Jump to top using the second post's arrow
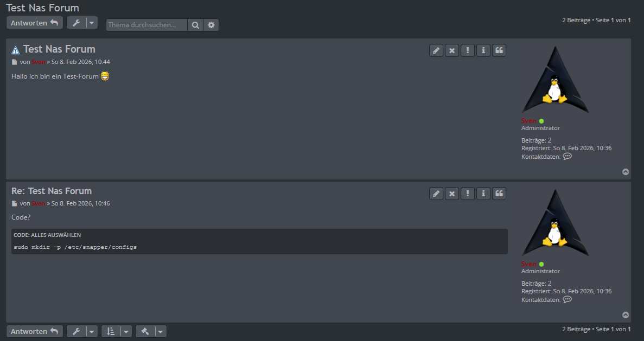Viewport: 644px width, 341px height. [x=626, y=315]
